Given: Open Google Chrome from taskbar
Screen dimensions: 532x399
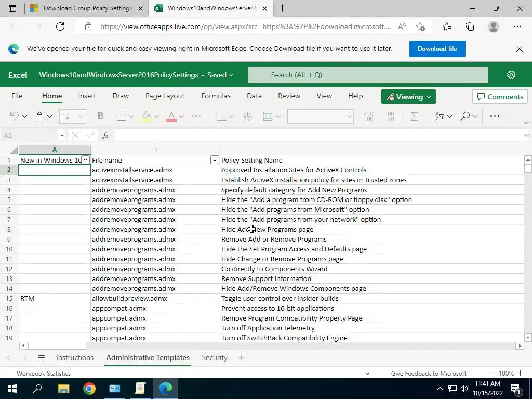Looking at the screenshot, I should [89, 389].
